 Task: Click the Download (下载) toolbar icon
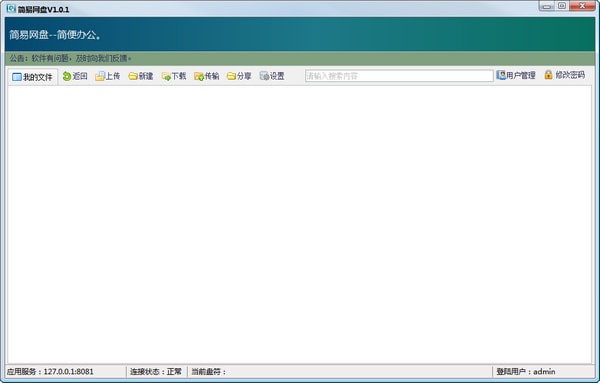(166, 76)
